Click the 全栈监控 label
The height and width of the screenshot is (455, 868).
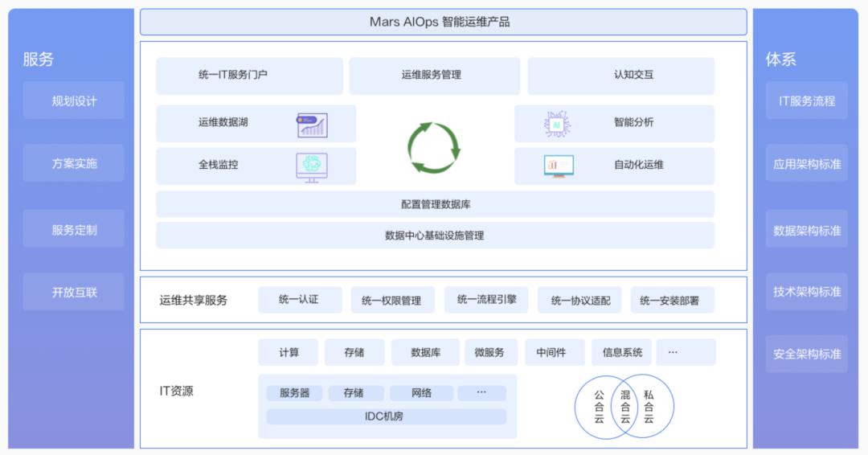(218, 165)
